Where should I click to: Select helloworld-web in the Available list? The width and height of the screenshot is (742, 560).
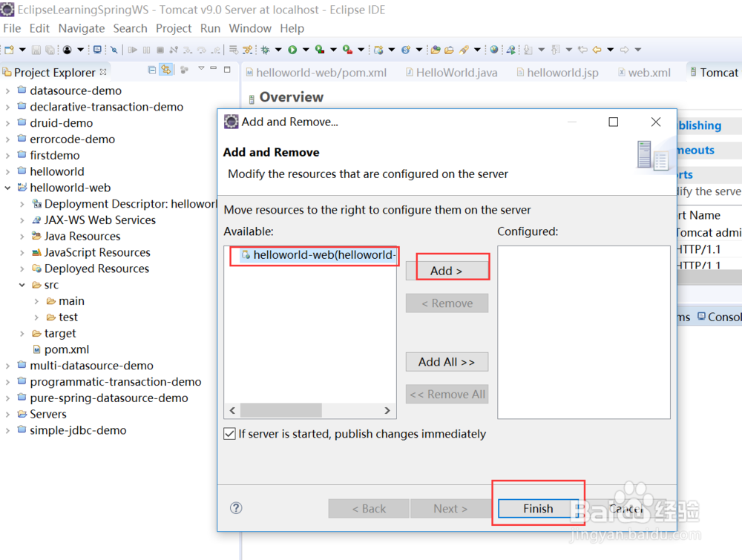click(318, 255)
